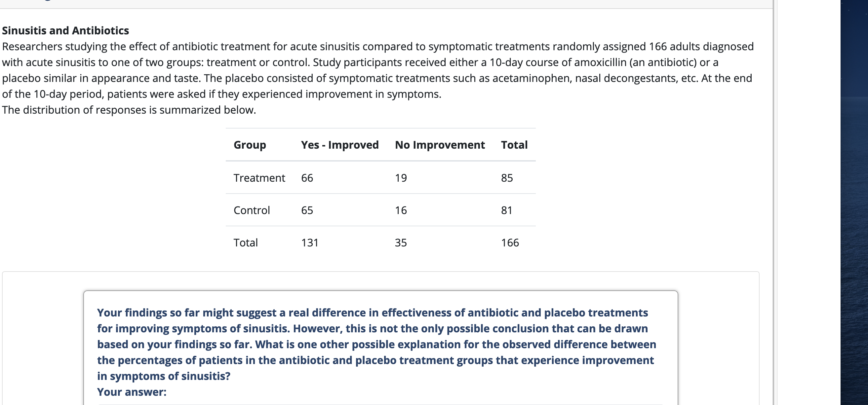Click the No Improvement column header
868x405 pixels.
(x=440, y=145)
